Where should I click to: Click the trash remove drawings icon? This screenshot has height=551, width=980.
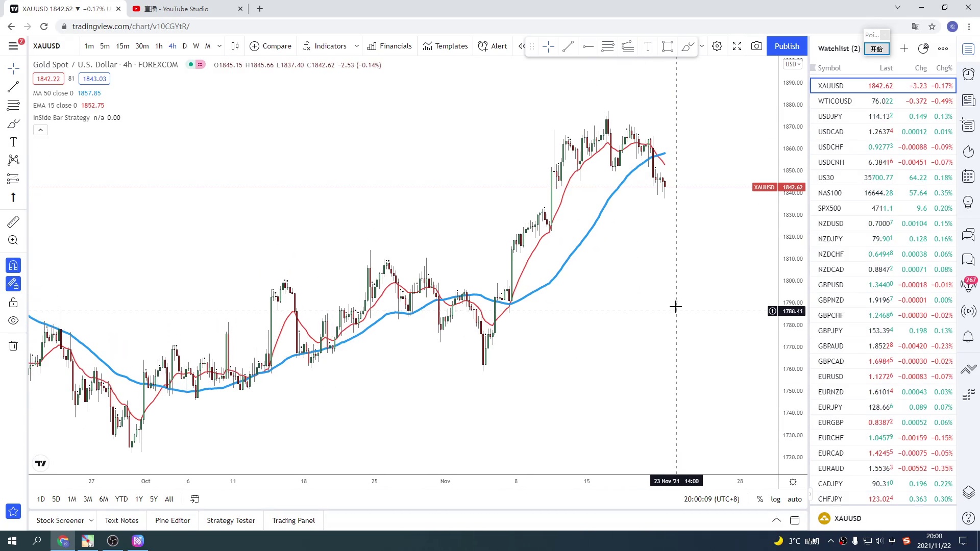pos(13,346)
